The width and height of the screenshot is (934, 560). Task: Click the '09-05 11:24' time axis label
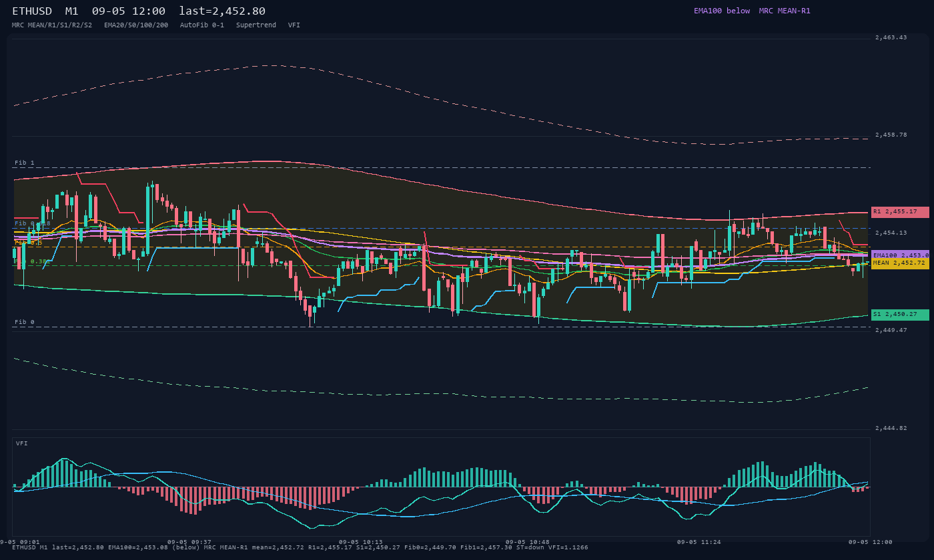(x=699, y=542)
